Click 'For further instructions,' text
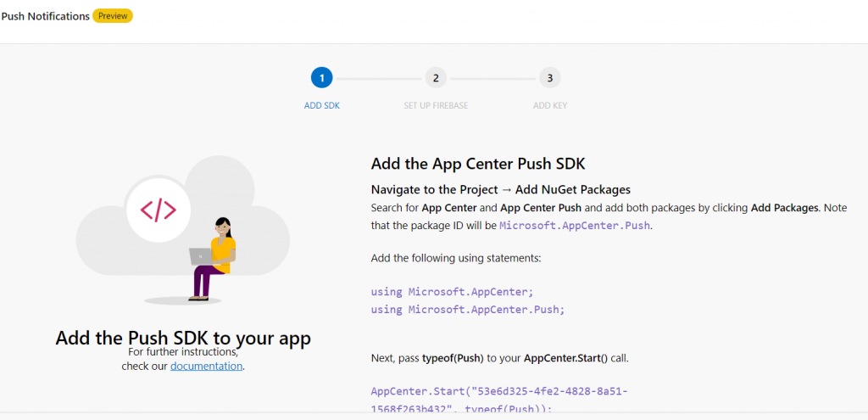868x420 pixels. tap(183, 352)
